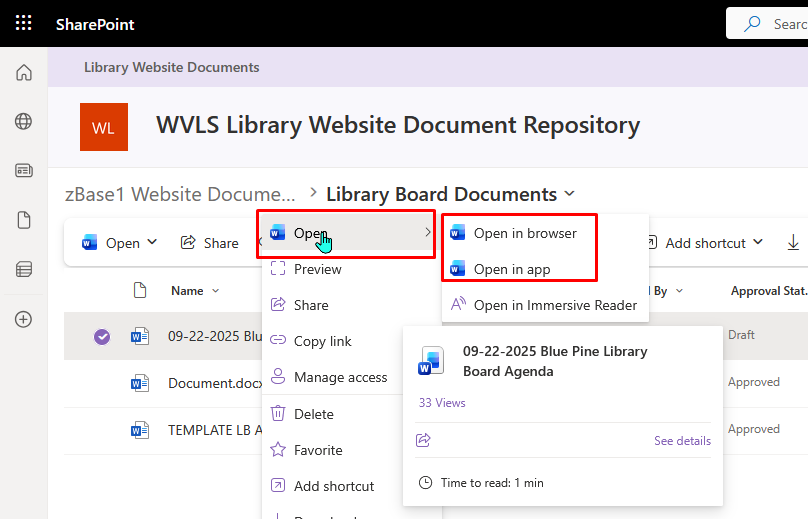Choose Add shortcut in context menu
Image resolution: width=808 pixels, height=519 pixels.
pos(334,486)
